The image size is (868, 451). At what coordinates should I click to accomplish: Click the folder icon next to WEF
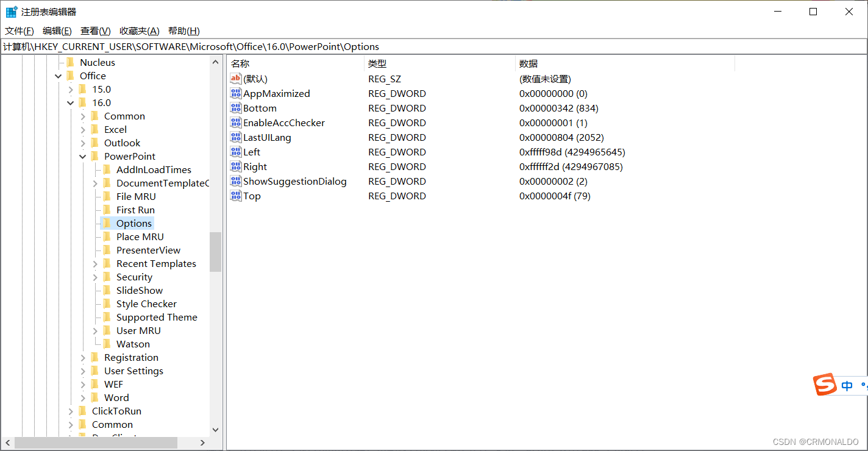[94, 384]
